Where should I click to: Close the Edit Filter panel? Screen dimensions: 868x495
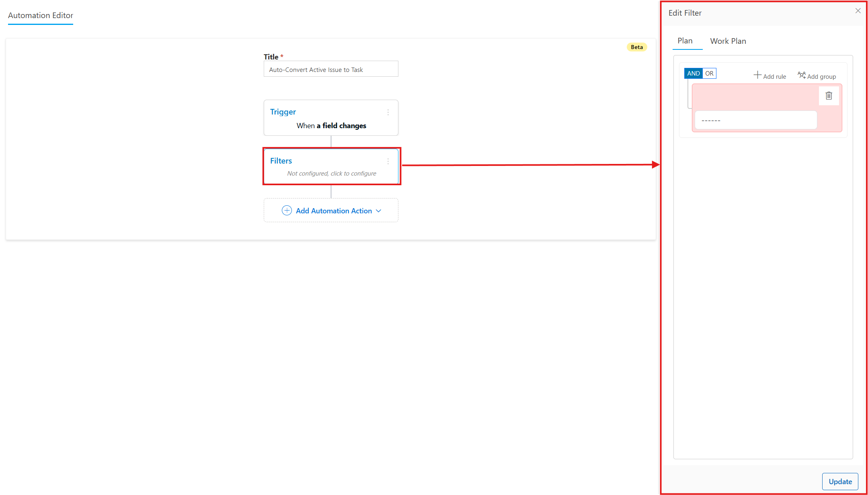click(x=858, y=11)
